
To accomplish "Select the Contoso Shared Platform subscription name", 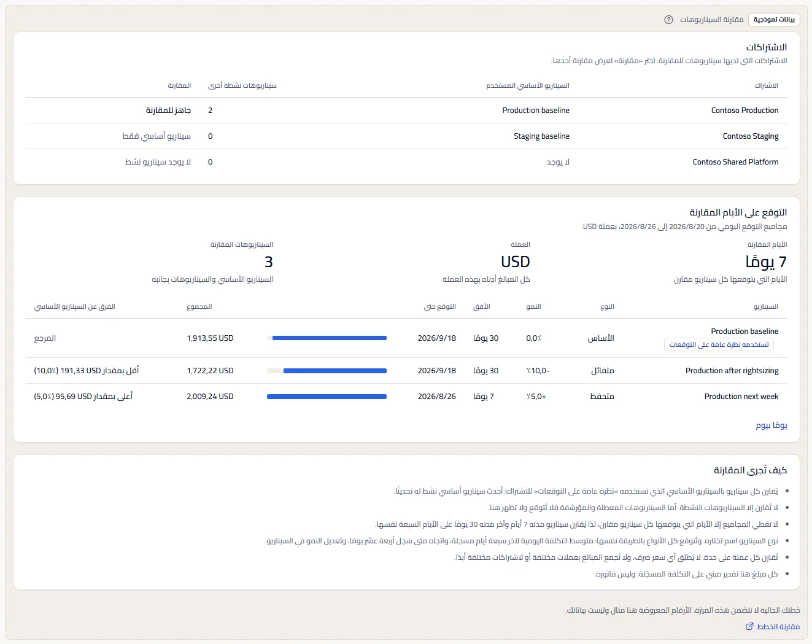I will (x=735, y=162).
